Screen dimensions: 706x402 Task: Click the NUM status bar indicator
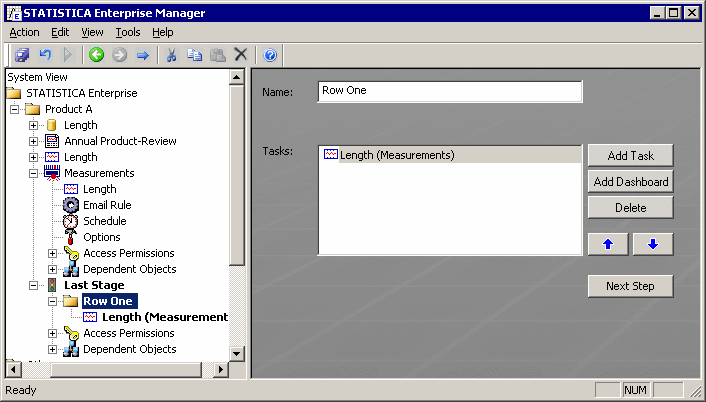(x=635, y=390)
